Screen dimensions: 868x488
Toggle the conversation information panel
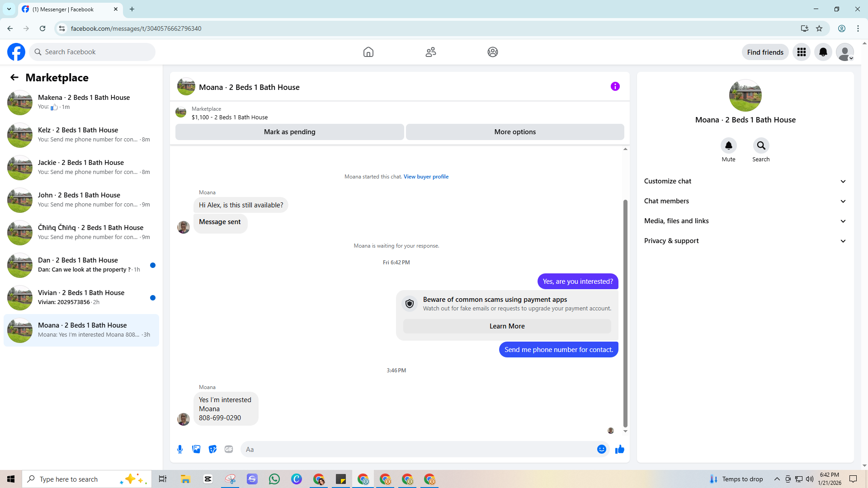click(x=615, y=86)
